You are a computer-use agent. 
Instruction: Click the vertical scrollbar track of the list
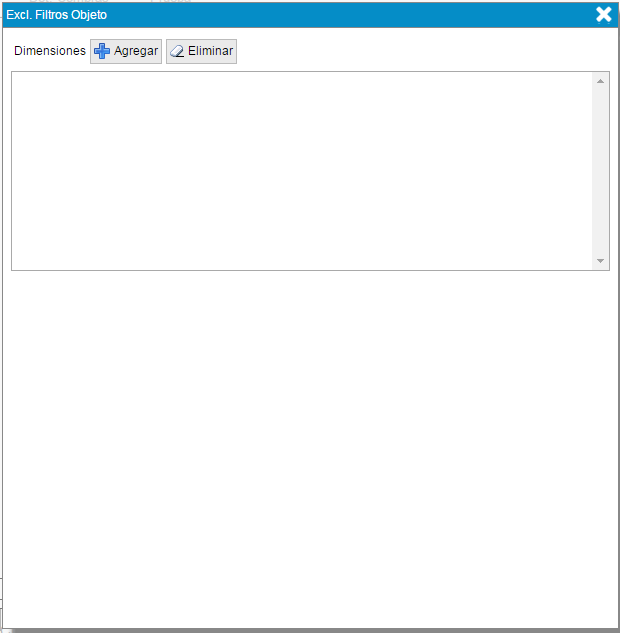[x=600, y=170]
